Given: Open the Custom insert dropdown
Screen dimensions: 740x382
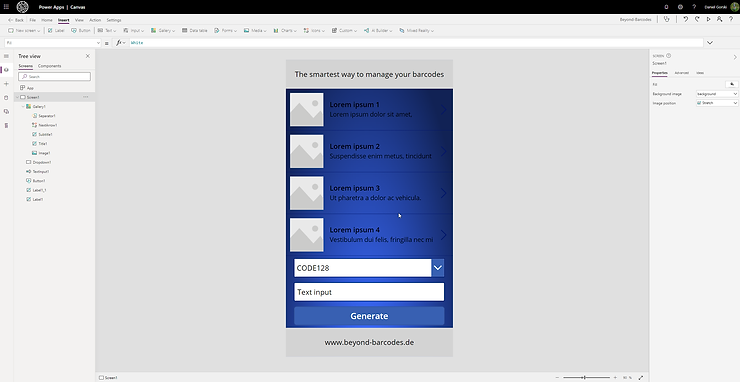Looking at the screenshot, I should tap(344, 30).
